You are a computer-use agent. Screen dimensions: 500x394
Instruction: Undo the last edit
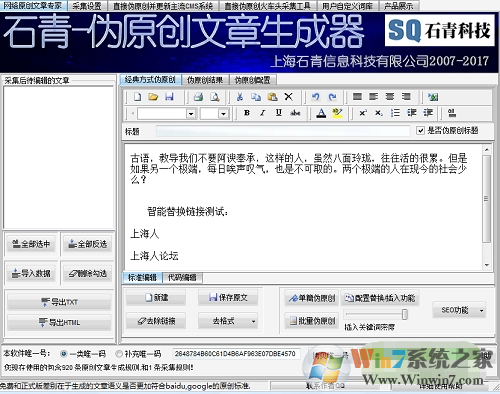(x=315, y=97)
